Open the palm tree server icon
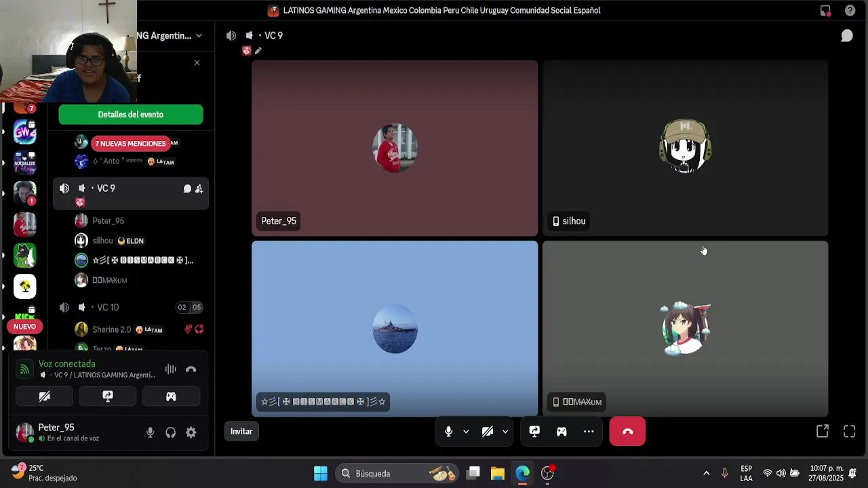 coord(25,287)
